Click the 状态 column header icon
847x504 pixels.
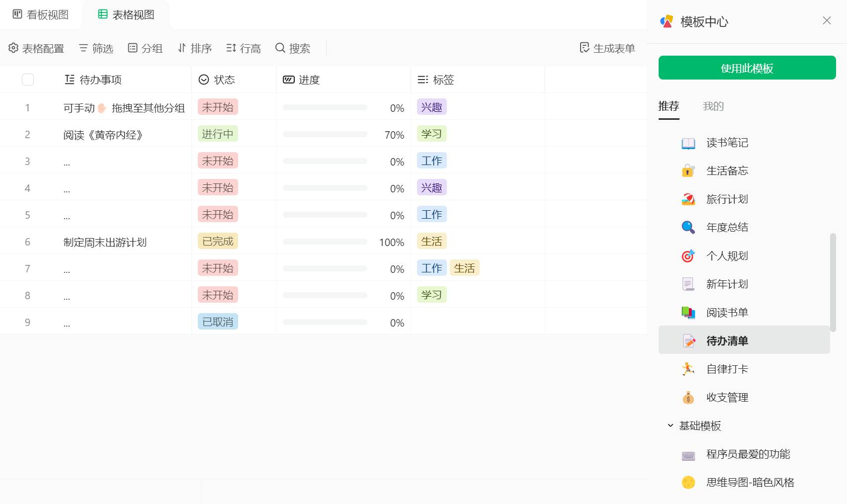coord(204,80)
